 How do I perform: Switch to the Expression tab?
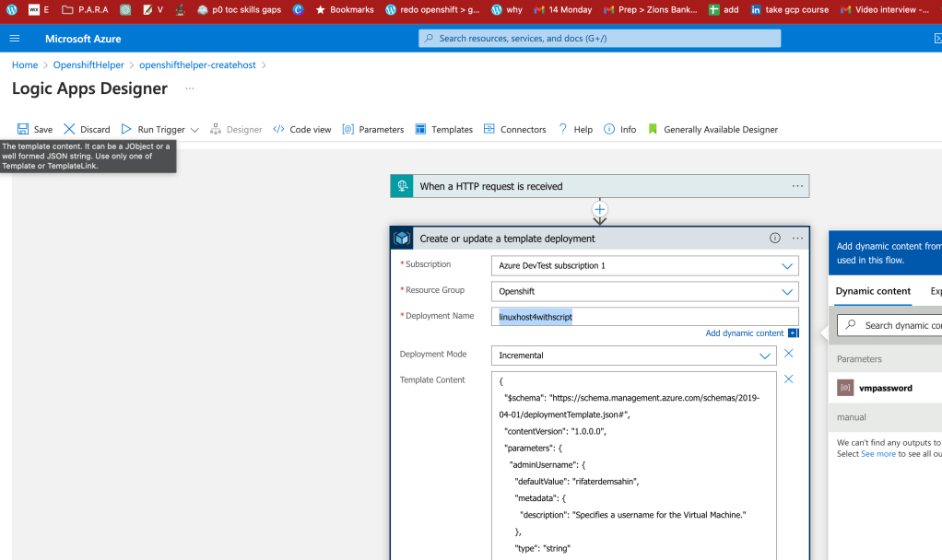pos(936,291)
